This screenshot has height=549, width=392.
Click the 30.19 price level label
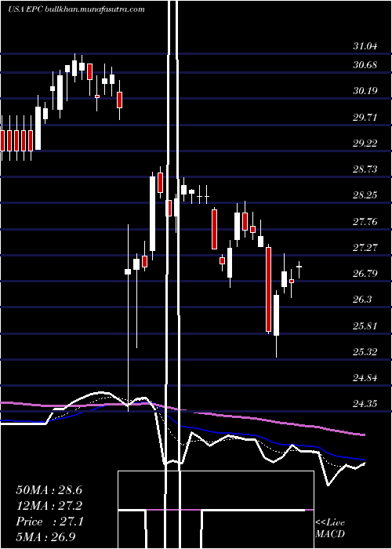[365, 91]
